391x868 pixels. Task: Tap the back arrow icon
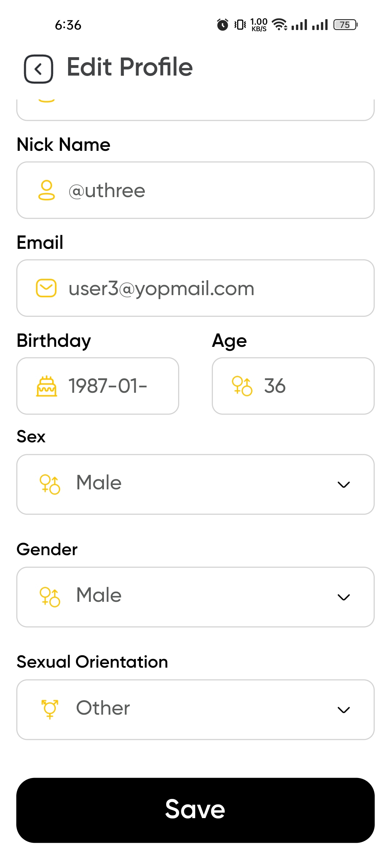tap(39, 69)
